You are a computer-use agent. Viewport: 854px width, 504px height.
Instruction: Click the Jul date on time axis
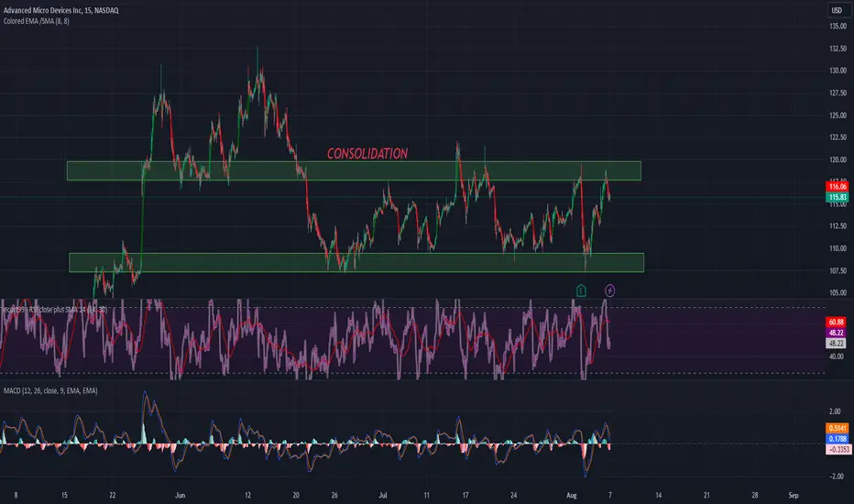coord(383,495)
